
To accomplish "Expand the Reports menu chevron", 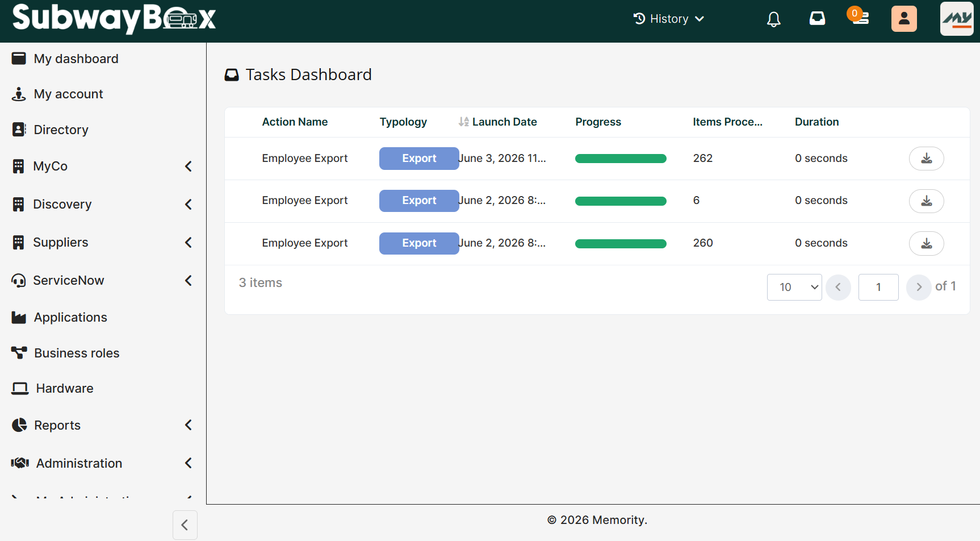I will coord(189,425).
